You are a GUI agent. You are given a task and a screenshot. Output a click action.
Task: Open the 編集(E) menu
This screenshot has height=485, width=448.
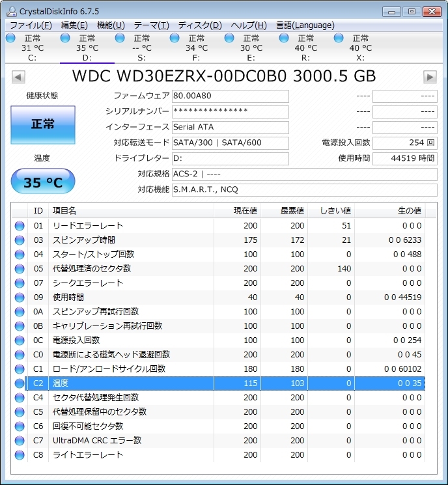tap(74, 25)
